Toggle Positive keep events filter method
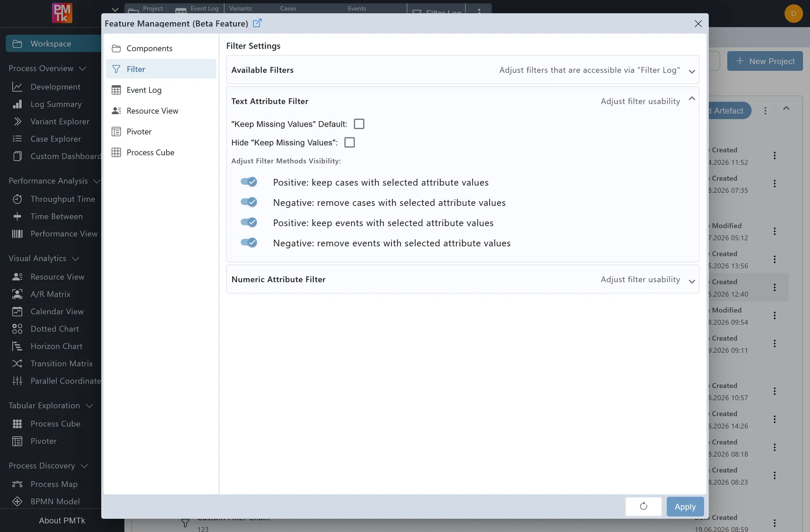This screenshot has width=810, height=532. [249, 222]
